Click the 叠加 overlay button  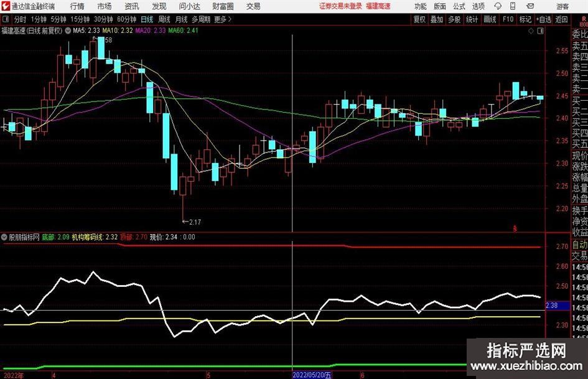(437, 19)
